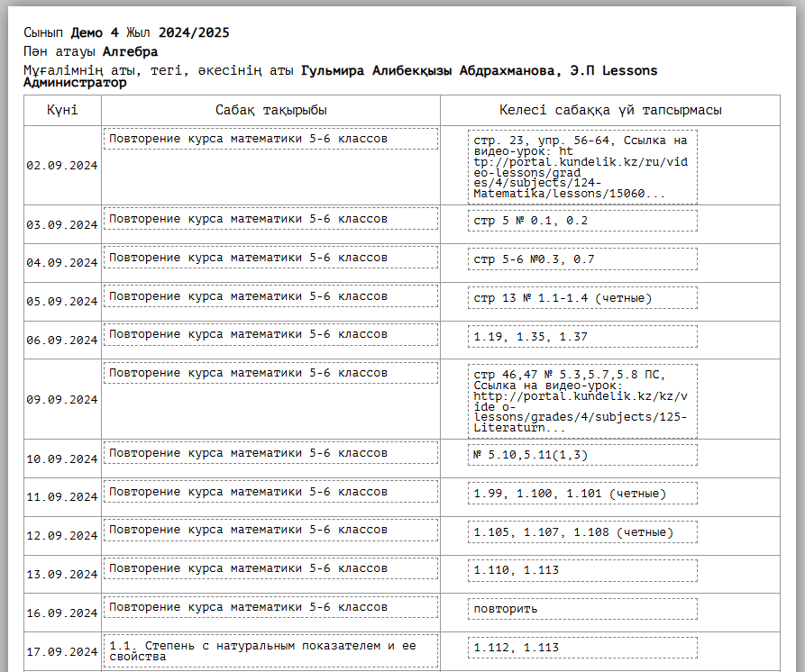Click the 'Сабақ тақырыбы' column header
Image resolution: width=805 pixels, height=672 pixels.
(x=270, y=110)
